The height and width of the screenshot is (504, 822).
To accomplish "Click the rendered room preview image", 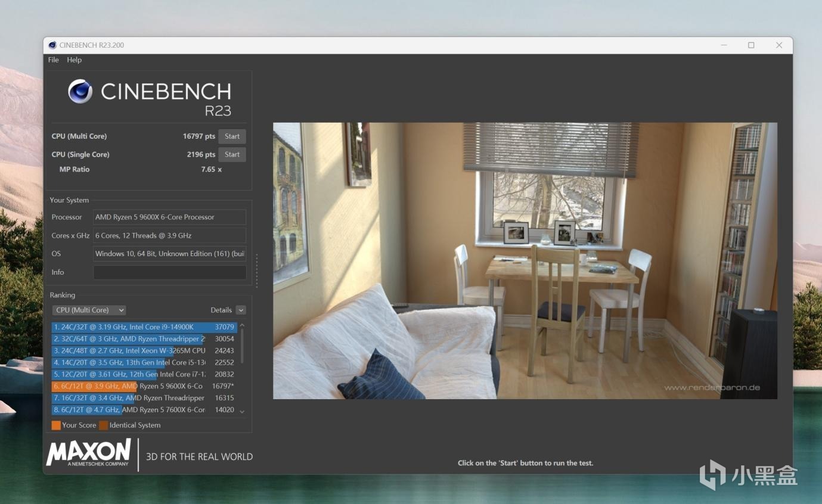I will (x=525, y=261).
